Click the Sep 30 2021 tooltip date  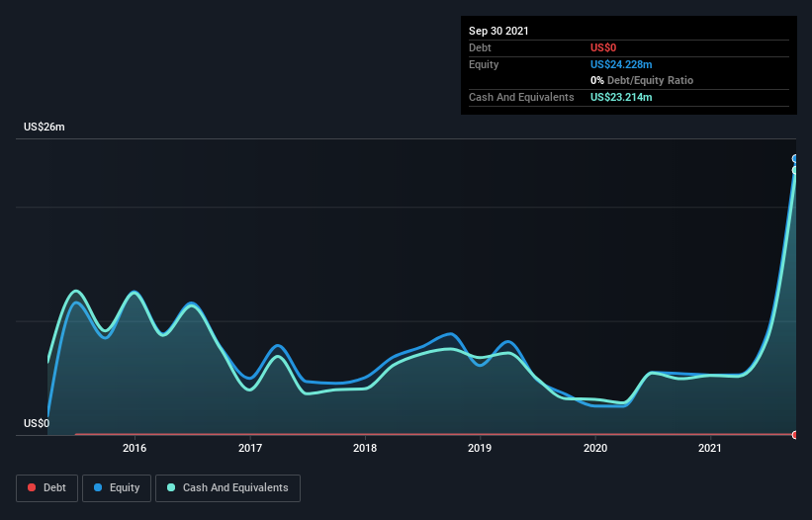(498, 31)
